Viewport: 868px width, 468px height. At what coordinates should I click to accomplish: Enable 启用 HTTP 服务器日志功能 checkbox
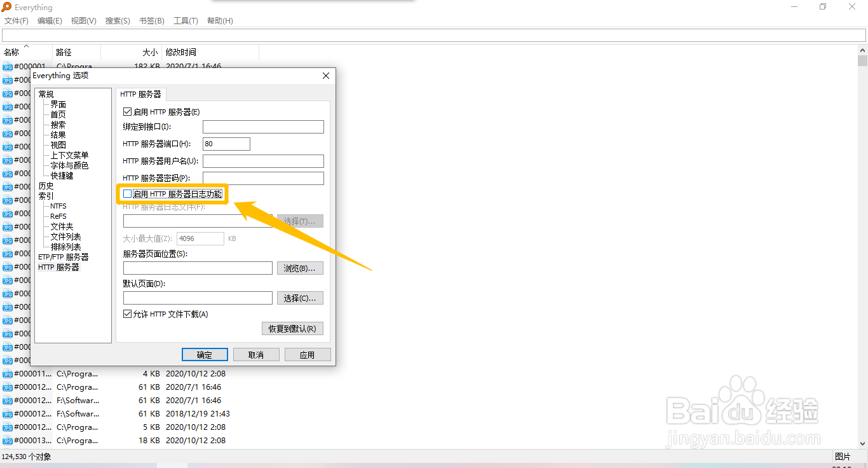pos(127,194)
